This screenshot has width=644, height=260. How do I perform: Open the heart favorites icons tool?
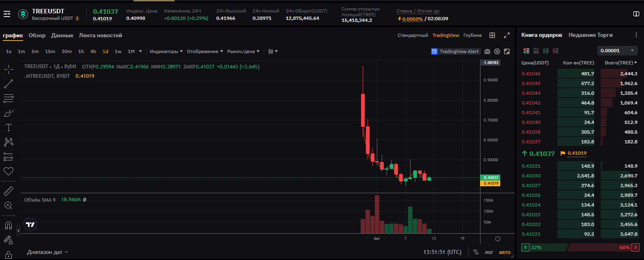tap(9, 171)
